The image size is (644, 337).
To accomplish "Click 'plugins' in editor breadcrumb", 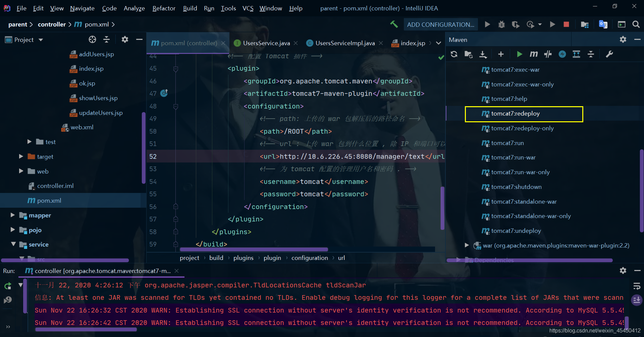I will pos(244,258).
